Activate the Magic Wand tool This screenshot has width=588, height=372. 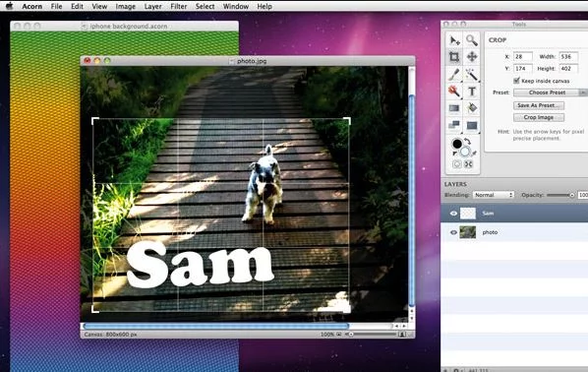click(x=472, y=75)
